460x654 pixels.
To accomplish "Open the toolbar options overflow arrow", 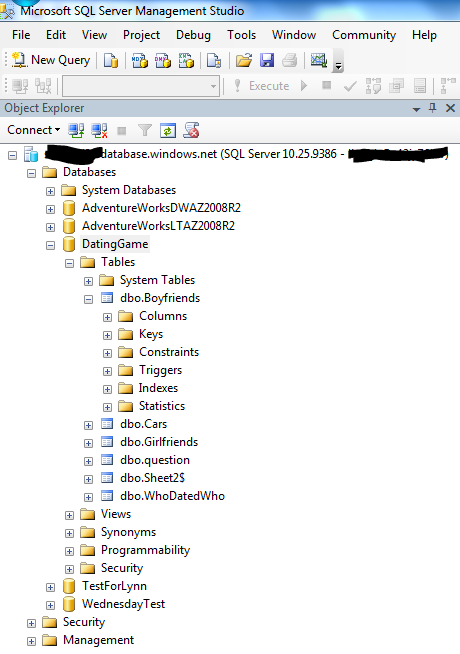I will pos(339,65).
